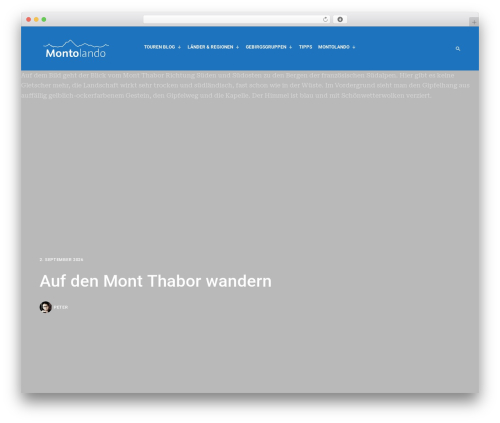Open a new tab with plus button
The width and height of the screenshot is (500, 423).
pos(474,22)
